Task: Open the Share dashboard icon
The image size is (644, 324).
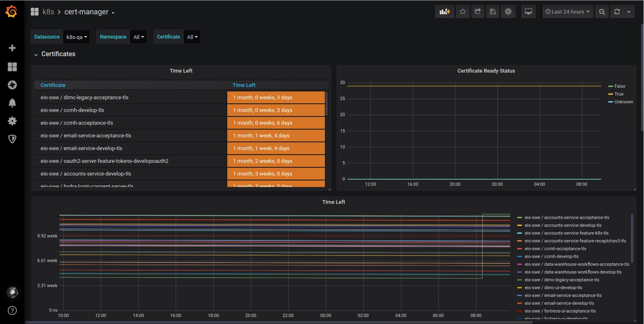Action: 478,12
